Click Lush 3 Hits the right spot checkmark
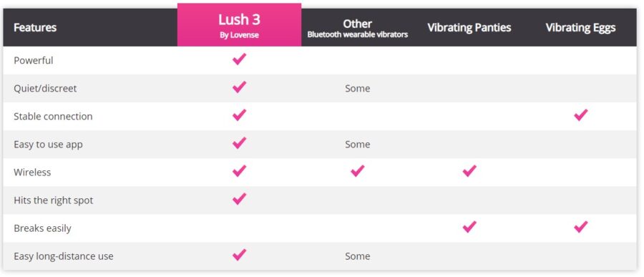 239,199
